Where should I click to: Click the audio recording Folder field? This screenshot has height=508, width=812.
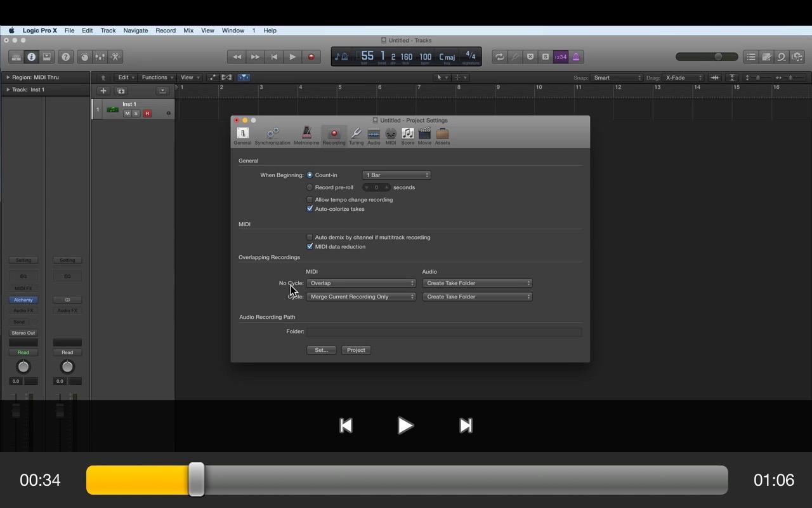coord(444,331)
